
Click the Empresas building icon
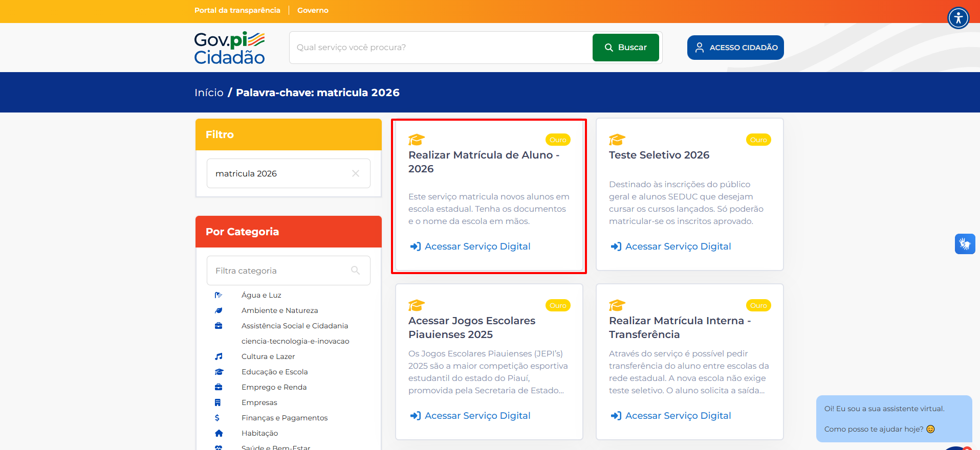click(x=218, y=402)
